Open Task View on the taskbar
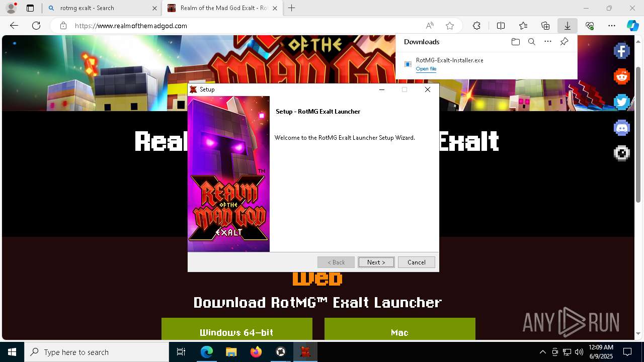644x362 pixels. [x=181, y=352]
